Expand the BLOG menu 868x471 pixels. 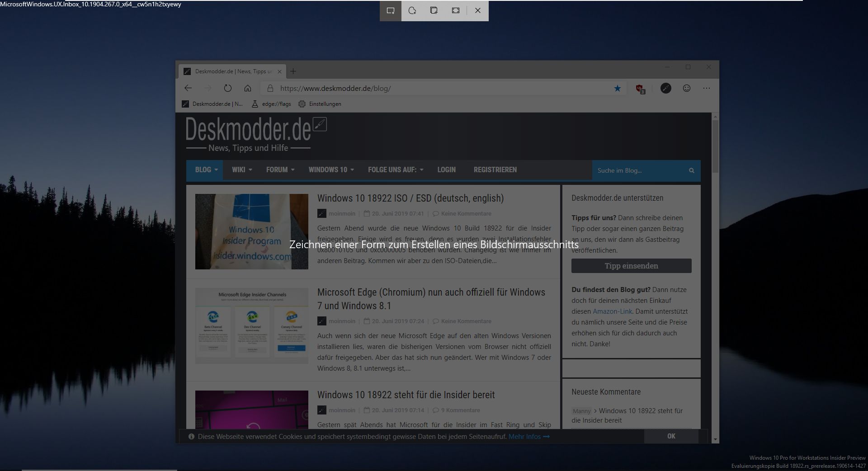coord(206,170)
